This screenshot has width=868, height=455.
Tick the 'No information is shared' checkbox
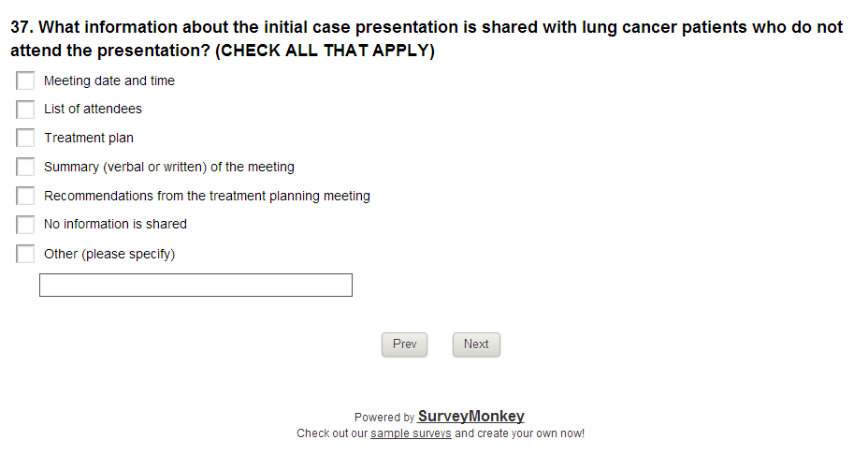coord(25,225)
